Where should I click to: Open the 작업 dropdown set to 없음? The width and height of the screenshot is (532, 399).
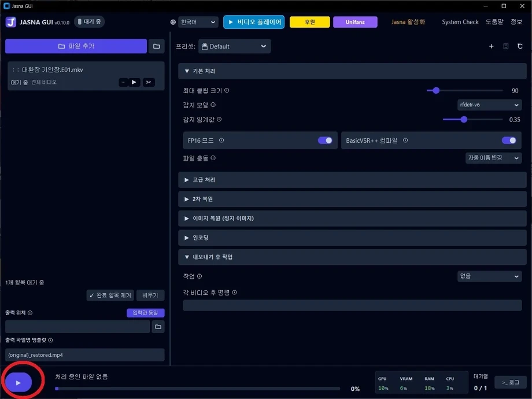pyautogui.click(x=489, y=276)
